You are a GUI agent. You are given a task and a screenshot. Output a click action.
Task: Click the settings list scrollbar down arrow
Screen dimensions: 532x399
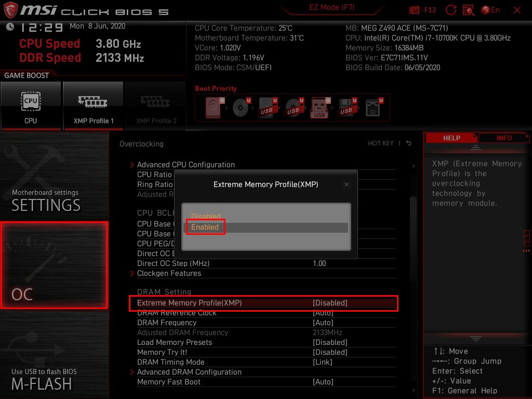click(x=413, y=391)
